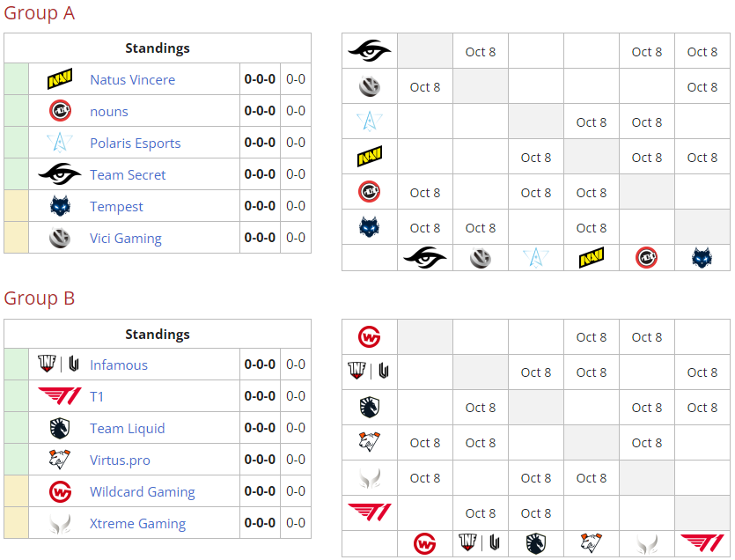This screenshot has height=560, width=735.
Task: Click T1 logo in Group B standings
Action: (x=60, y=396)
